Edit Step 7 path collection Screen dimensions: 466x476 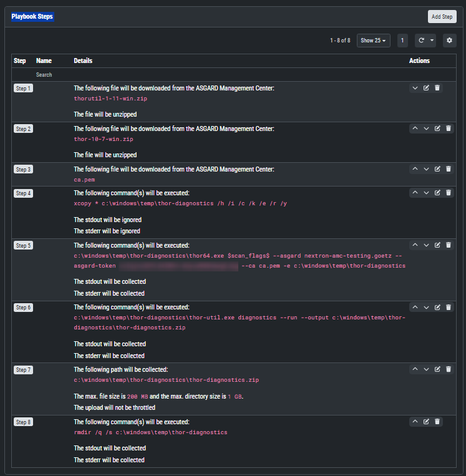click(437, 369)
